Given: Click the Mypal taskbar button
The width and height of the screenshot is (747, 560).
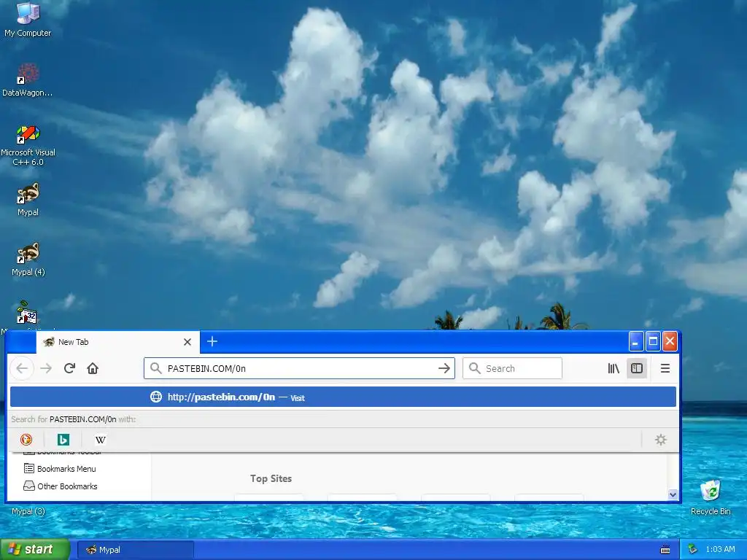Looking at the screenshot, I should tap(135, 550).
